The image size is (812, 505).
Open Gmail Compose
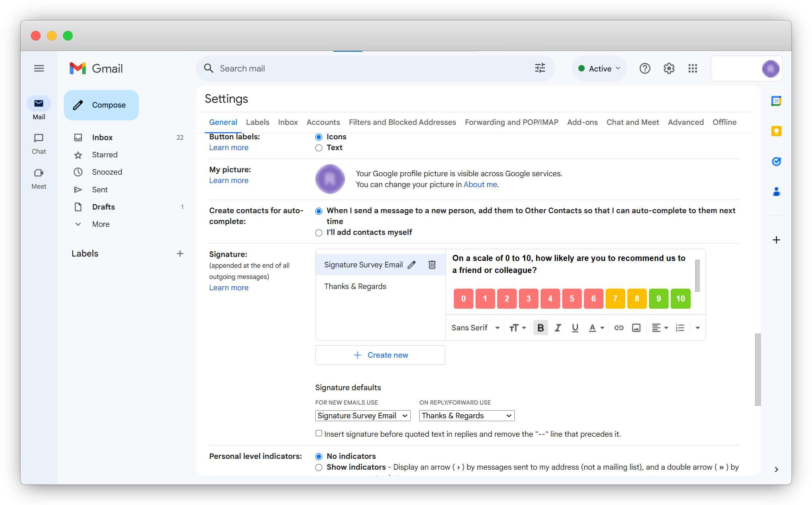(101, 105)
